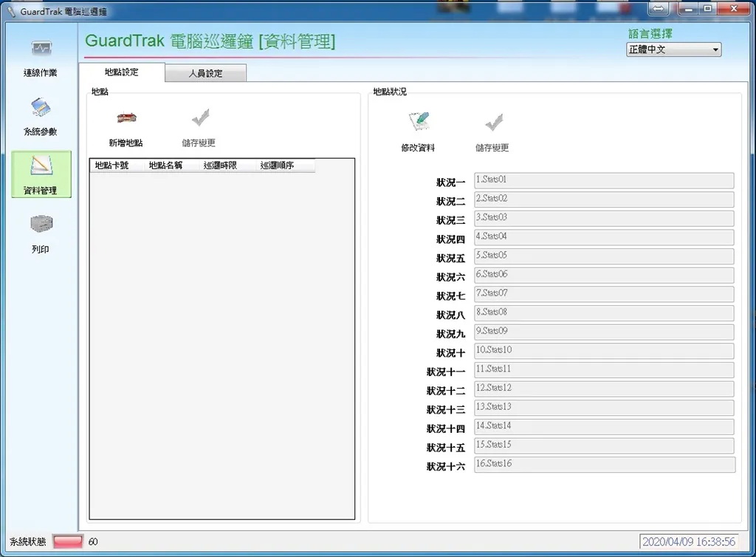This screenshot has width=756, height=557.
Task: Minimize the GuardTrak window
Action: (x=689, y=8)
